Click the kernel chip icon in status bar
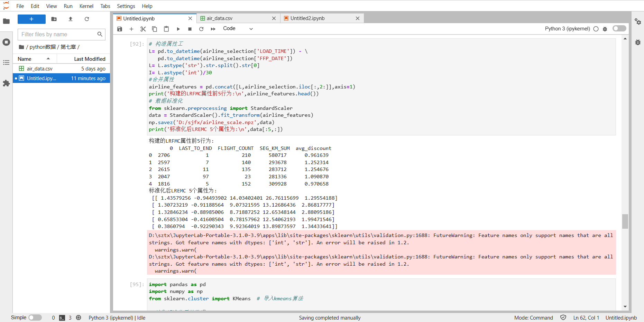Image resolution: width=644 pixels, height=322 pixels. (x=79, y=318)
